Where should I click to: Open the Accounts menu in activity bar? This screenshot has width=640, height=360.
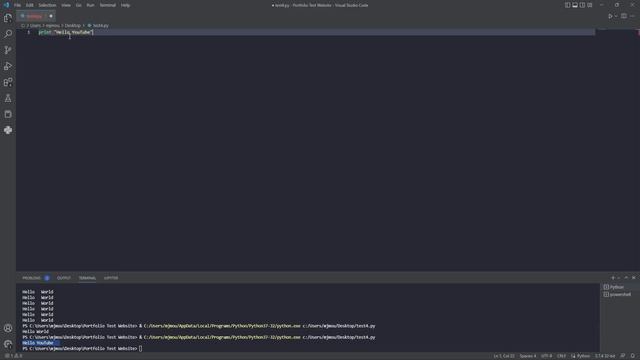coord(8,328)
